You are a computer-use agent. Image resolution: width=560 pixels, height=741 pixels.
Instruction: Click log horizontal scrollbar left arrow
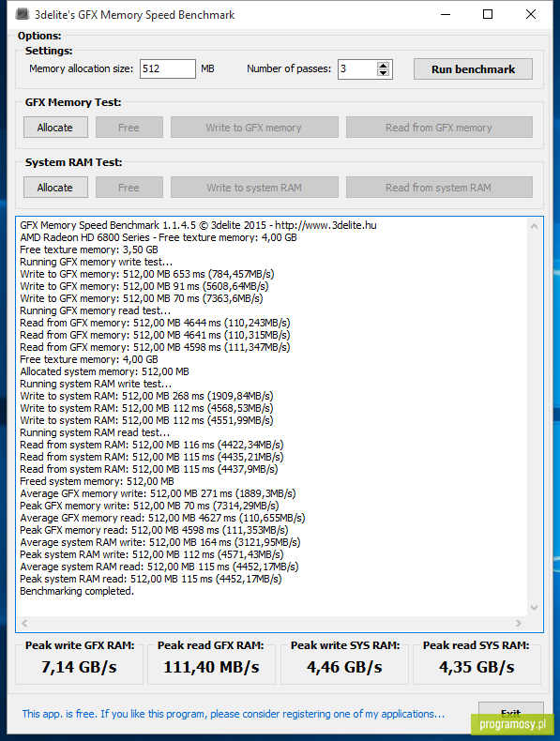pyautogui.click(x=24, y=624)
